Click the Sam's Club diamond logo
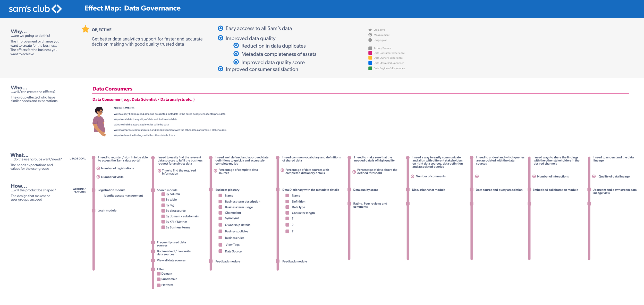The height and width of the screenshot is (305, 644). (57, 9)
